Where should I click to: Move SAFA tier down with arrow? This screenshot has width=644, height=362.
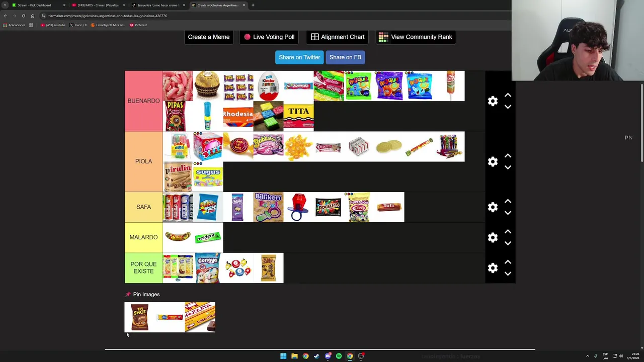(508, 213)
